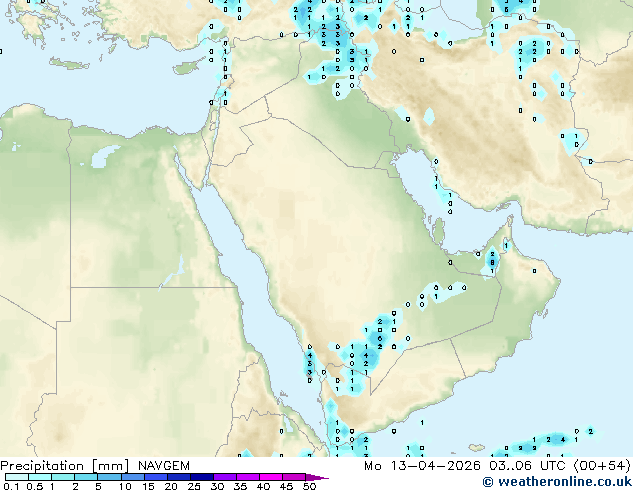
Task: Click the '15' legend scale value
Action: tap(148, 486)
